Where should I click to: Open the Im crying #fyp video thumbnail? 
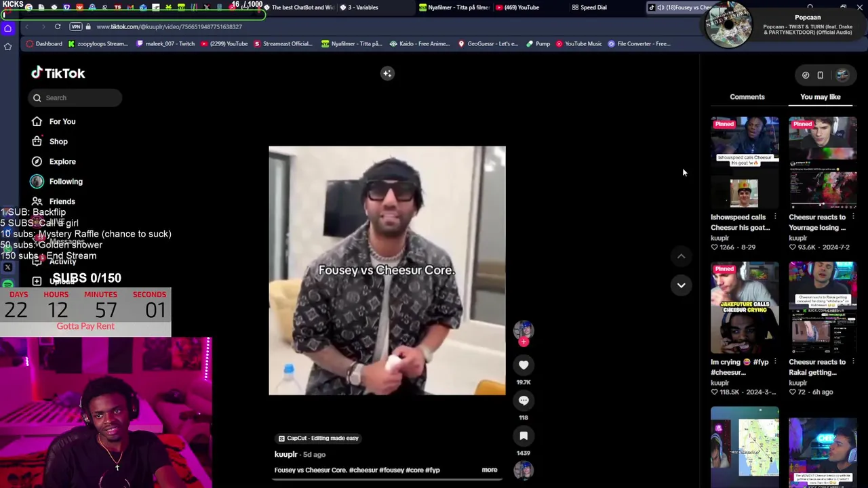pyautogui.click(x=745, y=308)
